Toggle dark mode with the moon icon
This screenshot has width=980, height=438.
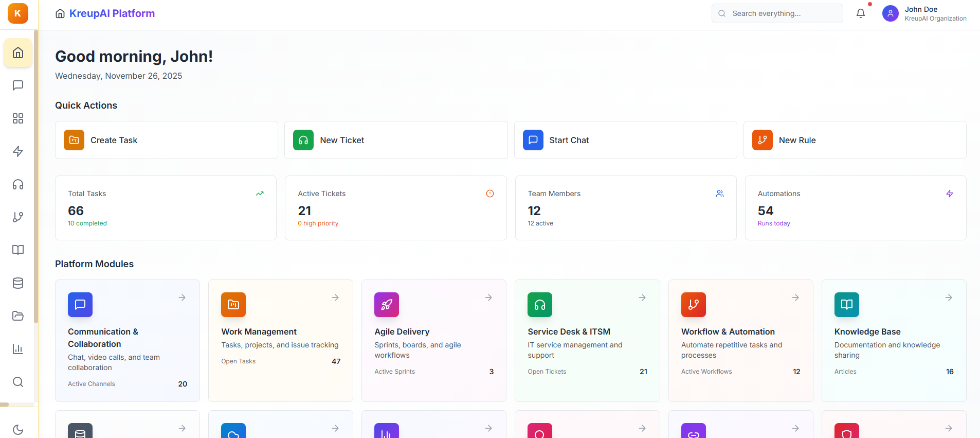pyautogui.click(x=18, y=429)
